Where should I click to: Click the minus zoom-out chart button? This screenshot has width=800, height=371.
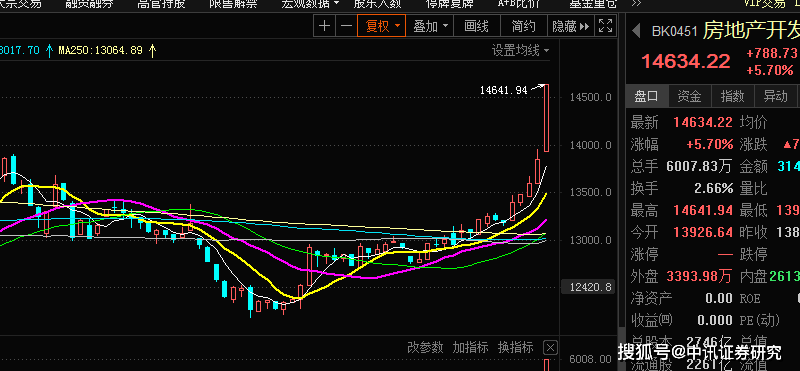(x=346, y=26)
